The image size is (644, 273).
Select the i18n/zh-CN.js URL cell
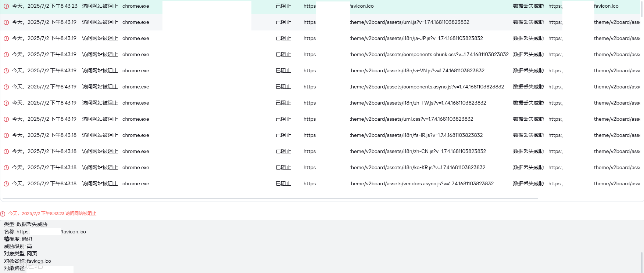coord(418,151)
